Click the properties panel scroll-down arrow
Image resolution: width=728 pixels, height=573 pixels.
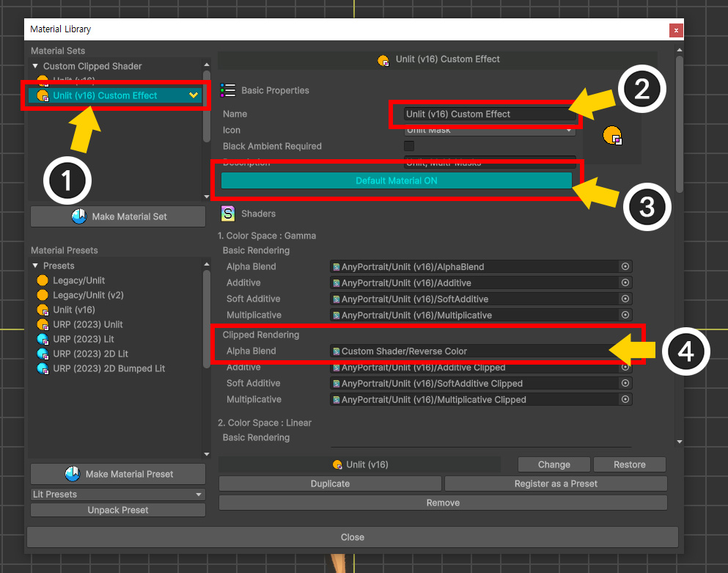tap(680, 442)
